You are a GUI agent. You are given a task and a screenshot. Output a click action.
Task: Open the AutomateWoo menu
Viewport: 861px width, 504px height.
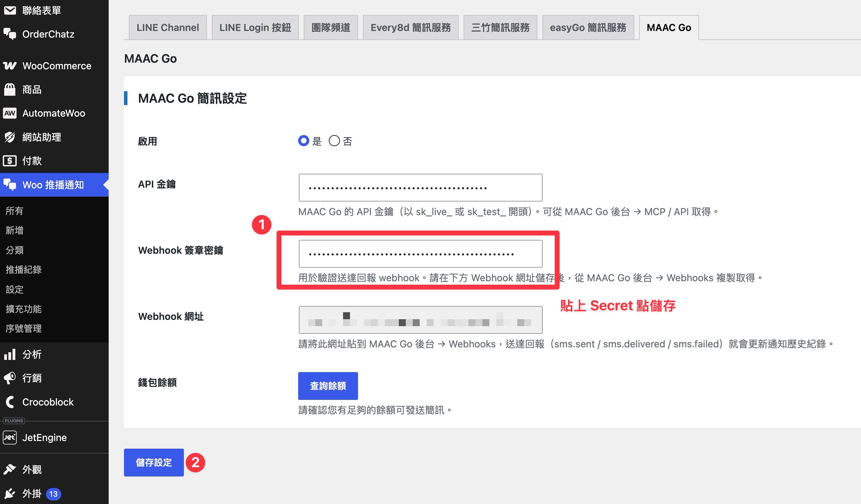[x=54, y=113]
